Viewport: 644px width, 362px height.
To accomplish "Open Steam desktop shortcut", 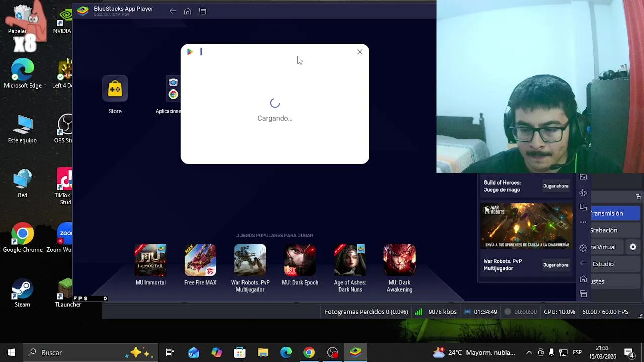I will [23, 293].
